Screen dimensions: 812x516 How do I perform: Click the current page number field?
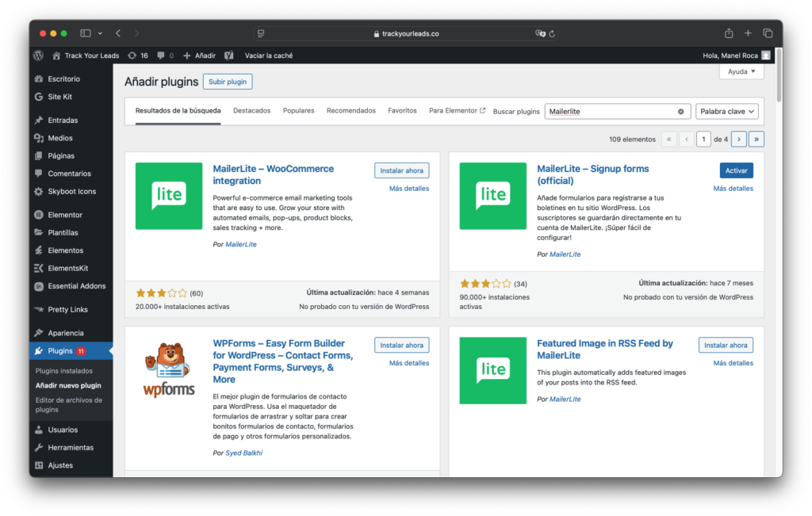pyautogui.click(x=703, y=140)
